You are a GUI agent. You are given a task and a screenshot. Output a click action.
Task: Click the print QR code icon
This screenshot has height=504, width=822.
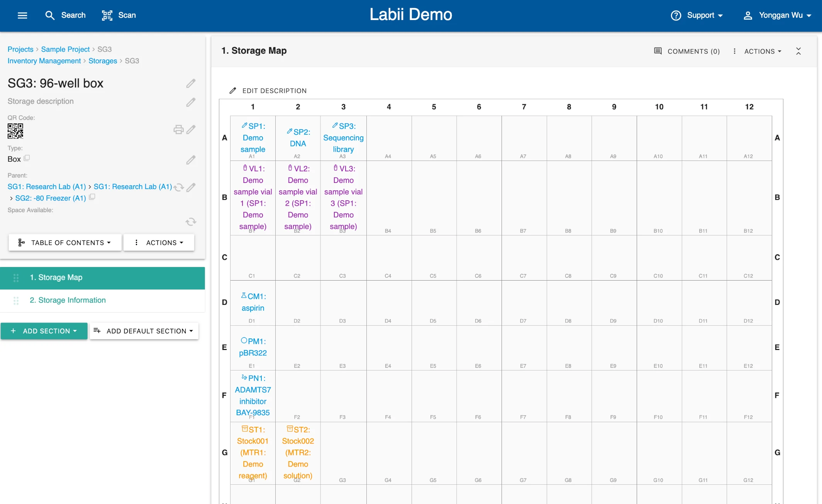click(x=178, y=130)
